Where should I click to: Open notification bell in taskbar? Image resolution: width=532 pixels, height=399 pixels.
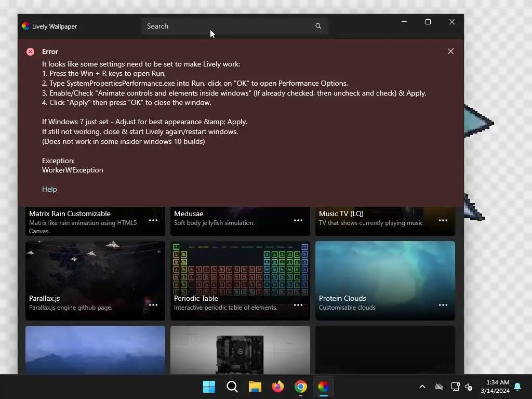518,387
